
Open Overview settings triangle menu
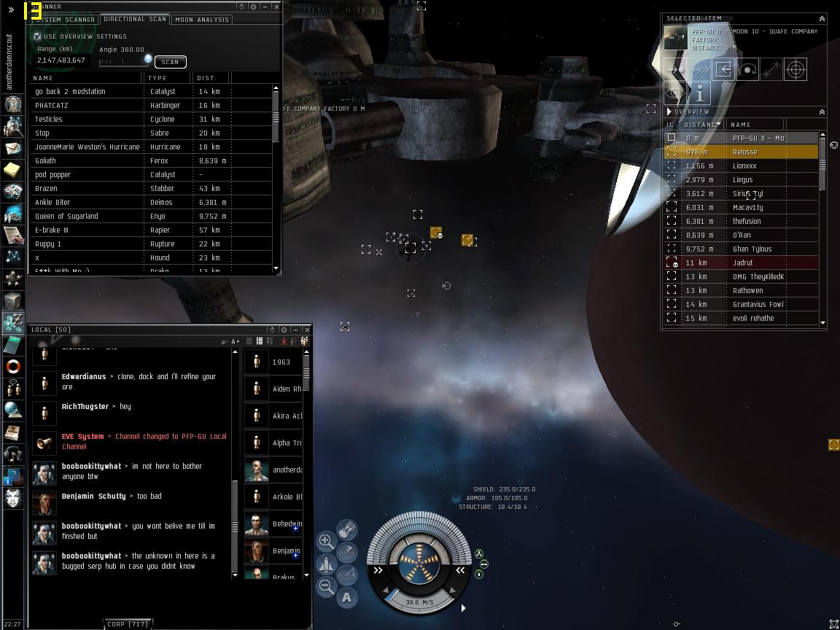pos(669,112)
